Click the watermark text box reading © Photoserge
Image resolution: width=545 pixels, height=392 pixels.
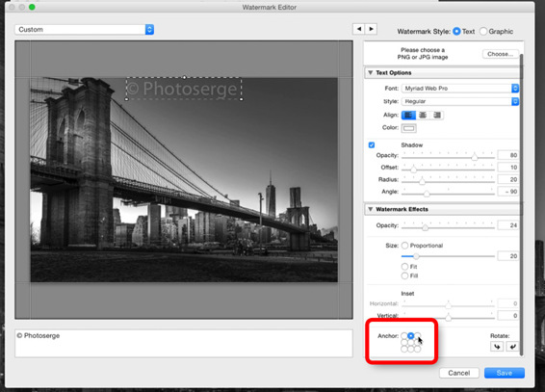click(x=184, y=343)
